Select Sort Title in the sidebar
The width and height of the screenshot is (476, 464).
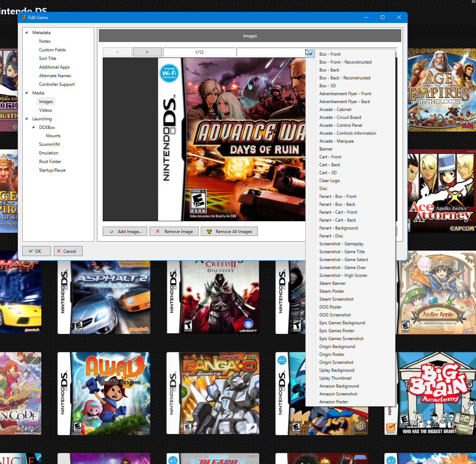pyautogui.click(x=48, y=59)
